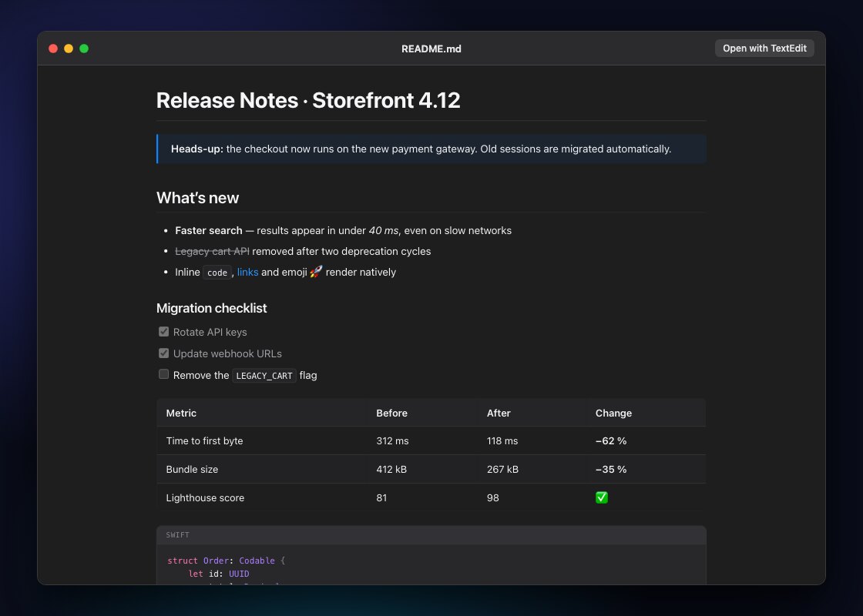Click the "98" Lighthouse after value
This screenshot has width=863, height=616.
(x=493, y=498)
